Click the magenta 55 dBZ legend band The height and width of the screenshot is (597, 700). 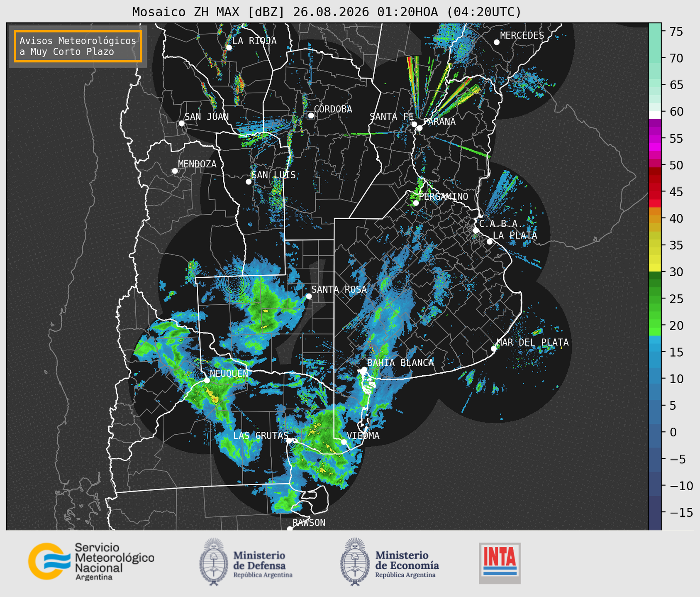(x=655, y=138)
